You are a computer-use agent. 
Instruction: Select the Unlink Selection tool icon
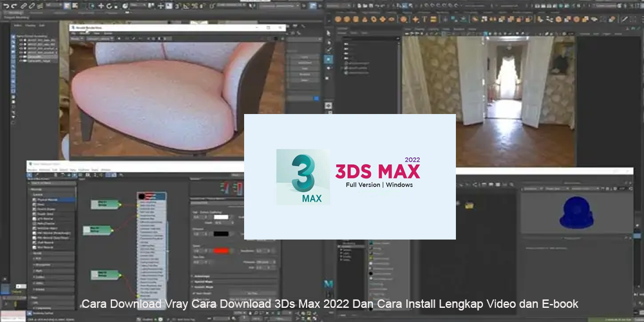pyautogui.click(x=31, y=6)
